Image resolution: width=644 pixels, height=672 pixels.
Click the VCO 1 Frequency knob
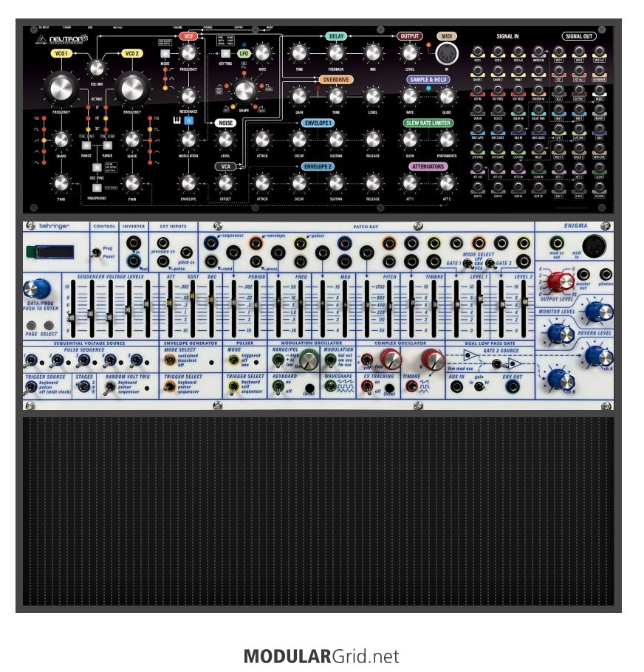click(x=61, y=89)
